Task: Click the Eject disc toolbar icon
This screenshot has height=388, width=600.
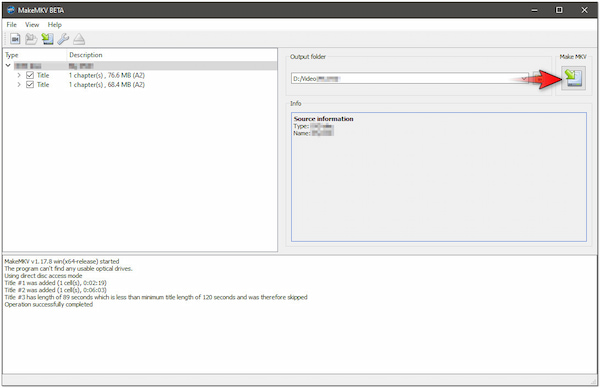Action: [79, 39]
